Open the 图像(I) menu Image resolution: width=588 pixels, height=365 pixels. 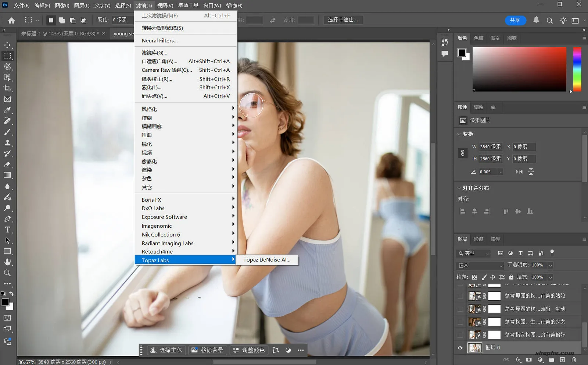coord(62,6)
